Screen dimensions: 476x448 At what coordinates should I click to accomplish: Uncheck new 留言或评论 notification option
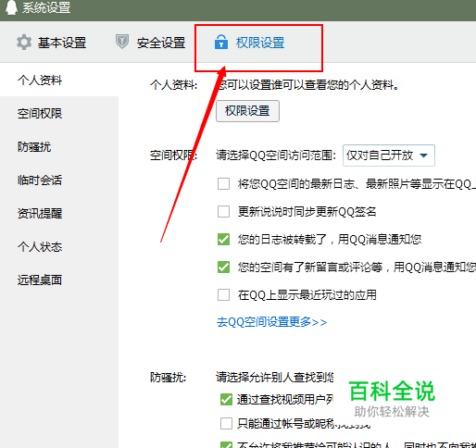223,268
